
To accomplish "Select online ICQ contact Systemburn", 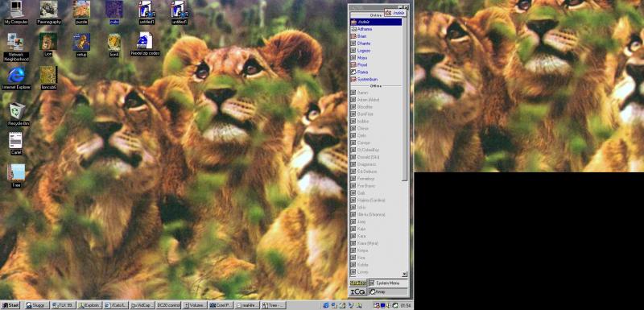I will click(x=376, y=79).
